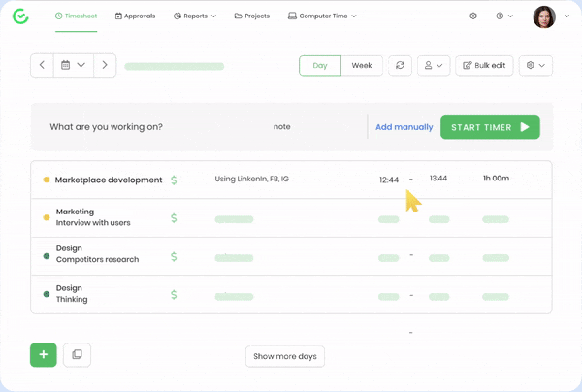Expand the profile dropdown chevron
This screenshot has height=392, width=582.
pyautogui.click(x=566, y=16)
